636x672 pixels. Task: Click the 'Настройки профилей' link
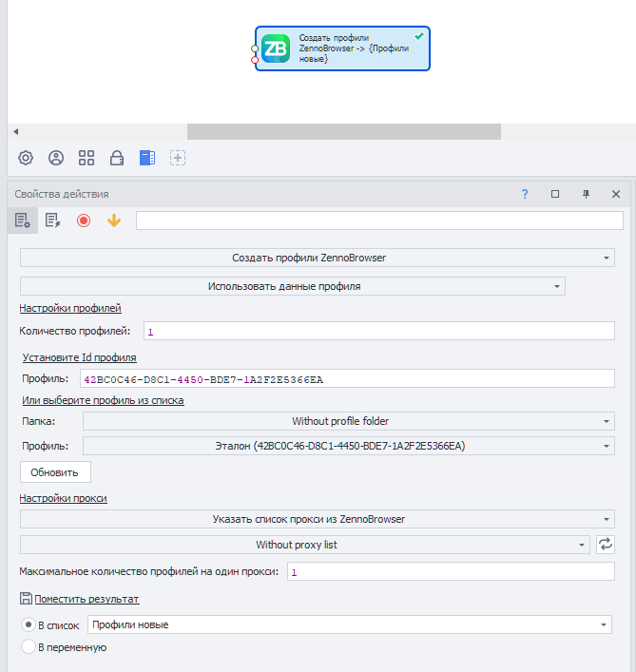pos(70,308)
